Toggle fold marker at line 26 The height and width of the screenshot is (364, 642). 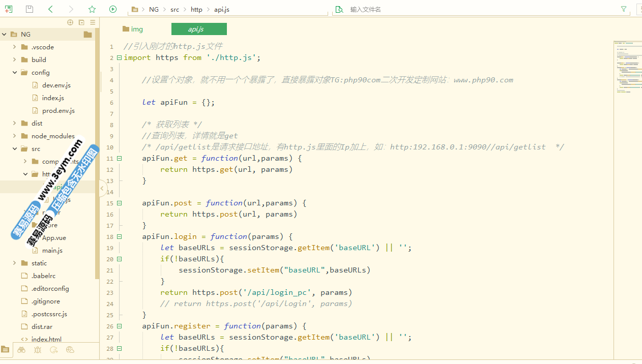coord(119,326)
